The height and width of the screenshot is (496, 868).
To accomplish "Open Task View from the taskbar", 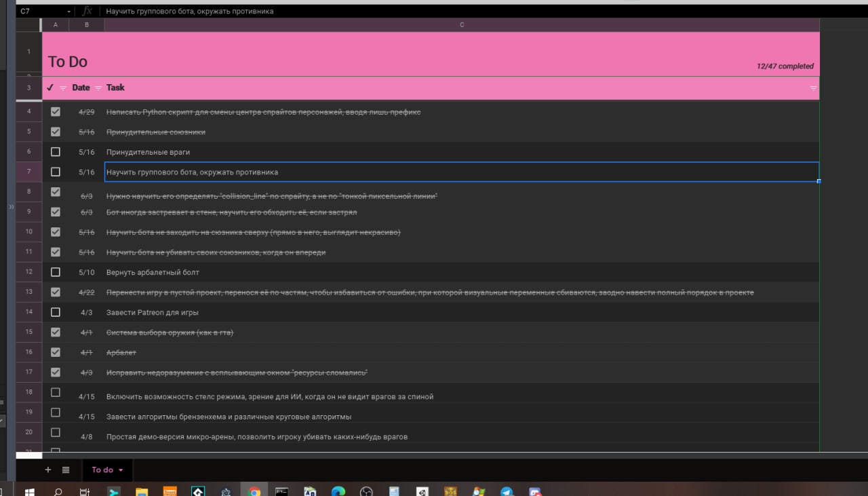I will [85, 492].
